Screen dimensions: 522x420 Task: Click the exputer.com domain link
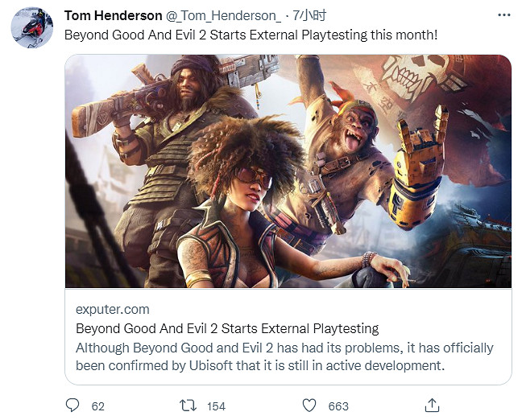tap(112, 309)
